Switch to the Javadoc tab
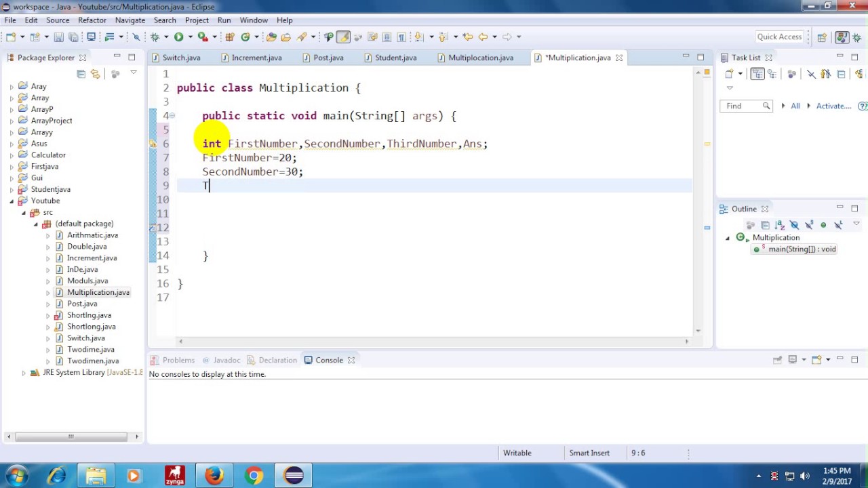The height and width of the screenshot is (488, 868). tap(221, 360)
